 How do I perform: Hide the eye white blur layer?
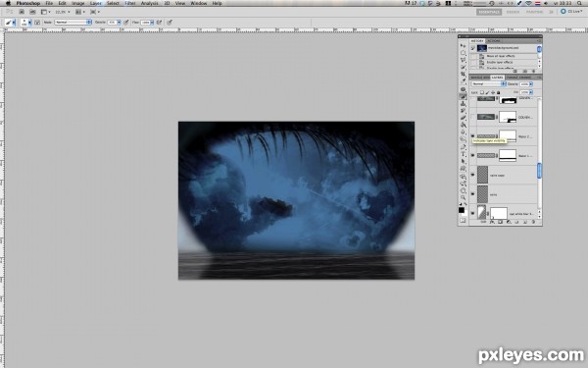pos(473,213)
